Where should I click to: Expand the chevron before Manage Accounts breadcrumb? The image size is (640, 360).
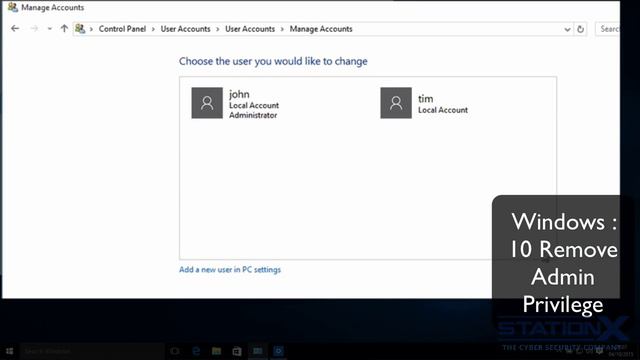(x=282, y=29)
